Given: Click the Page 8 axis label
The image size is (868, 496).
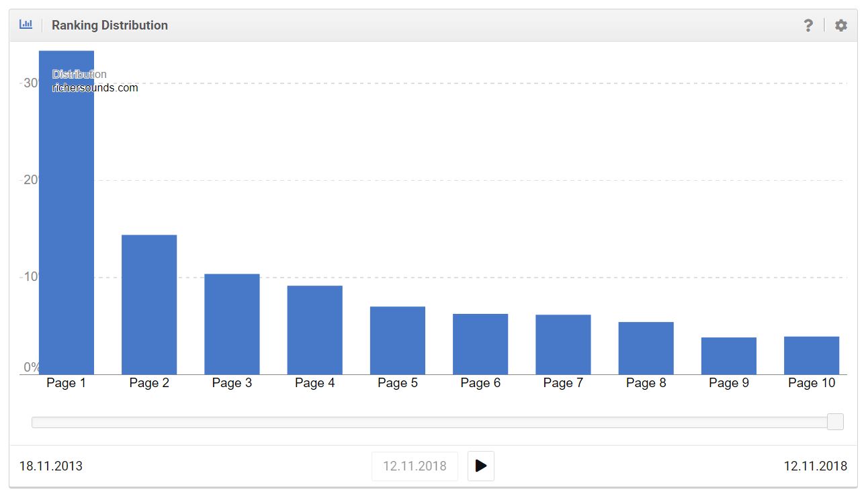Looking at the screenshot, I should click(x=646, y=383).
